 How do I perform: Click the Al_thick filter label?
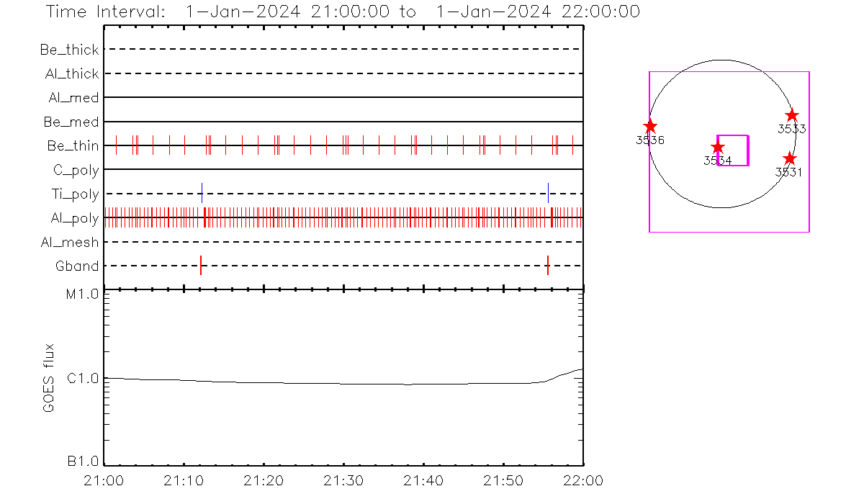tap(71, 73)
